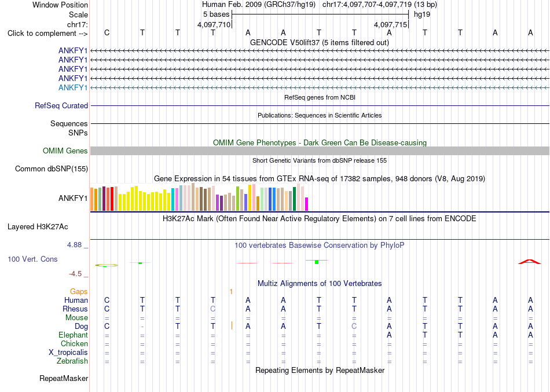Image resolution: width=550 pixels, height=392 pixels.
Task: Open 'Publications: Sequences in Scientific Articles' title
Action: [320, 115]
